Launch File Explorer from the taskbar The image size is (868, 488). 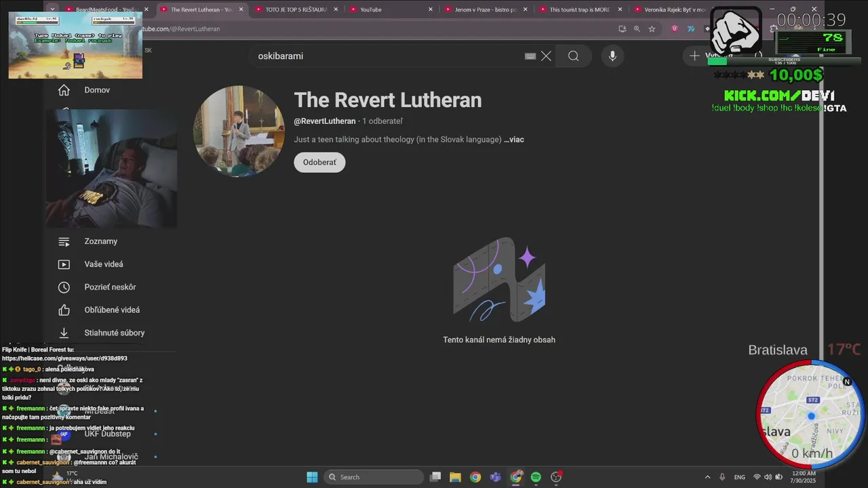pos(456,477)
